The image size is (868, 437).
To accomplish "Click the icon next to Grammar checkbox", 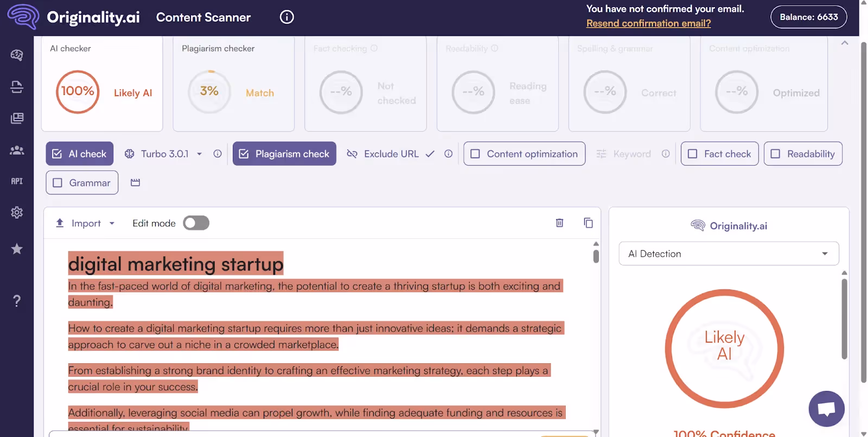I will (136, 182).
